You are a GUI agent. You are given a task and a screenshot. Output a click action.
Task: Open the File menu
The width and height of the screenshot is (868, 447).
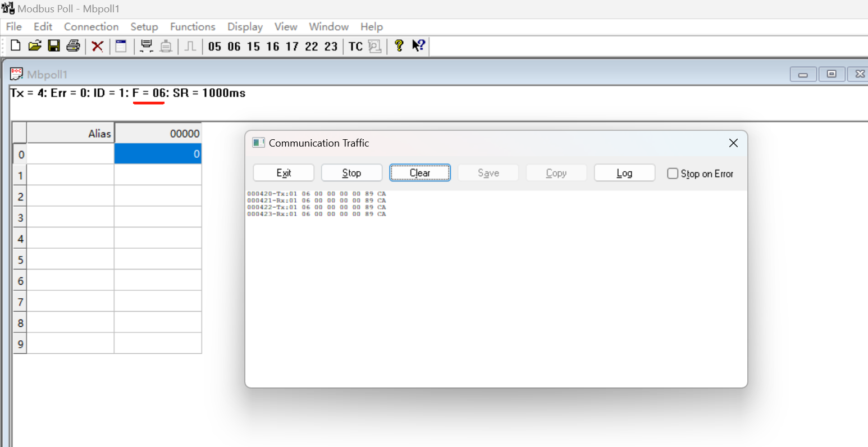pos(14,26)
